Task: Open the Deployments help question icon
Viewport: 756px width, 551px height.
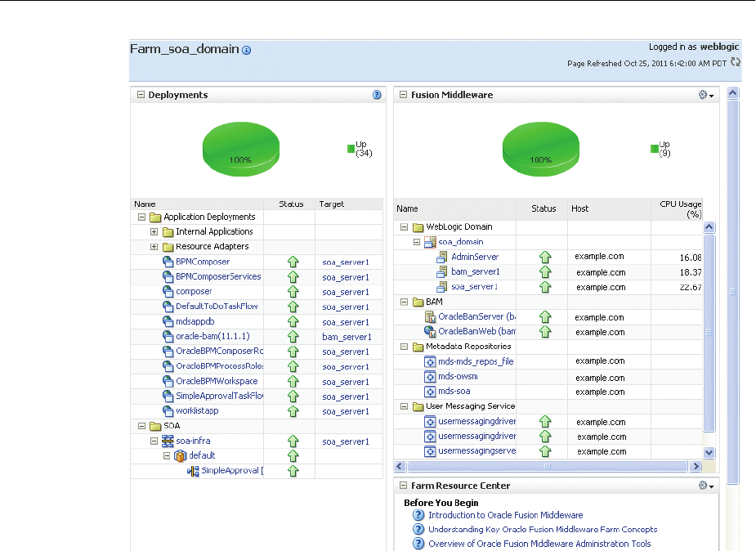Action: coord(377,95)
